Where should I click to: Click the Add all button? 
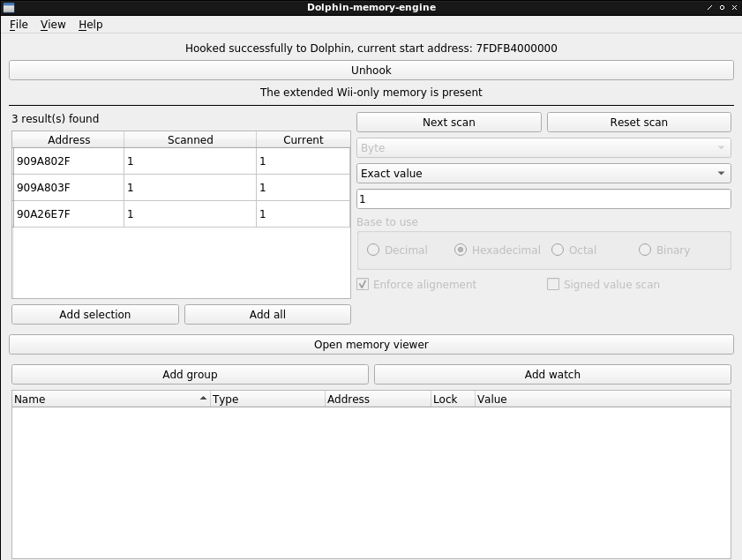(x=267, y=315)
